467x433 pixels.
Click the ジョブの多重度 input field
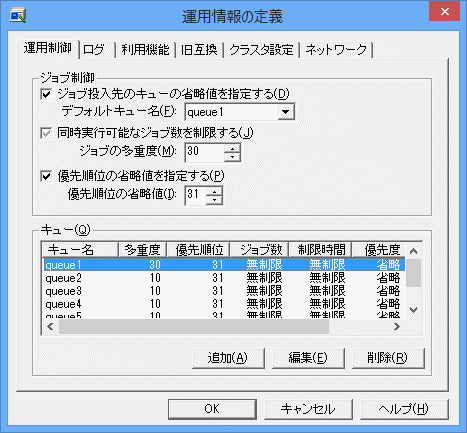pos(205,152)
